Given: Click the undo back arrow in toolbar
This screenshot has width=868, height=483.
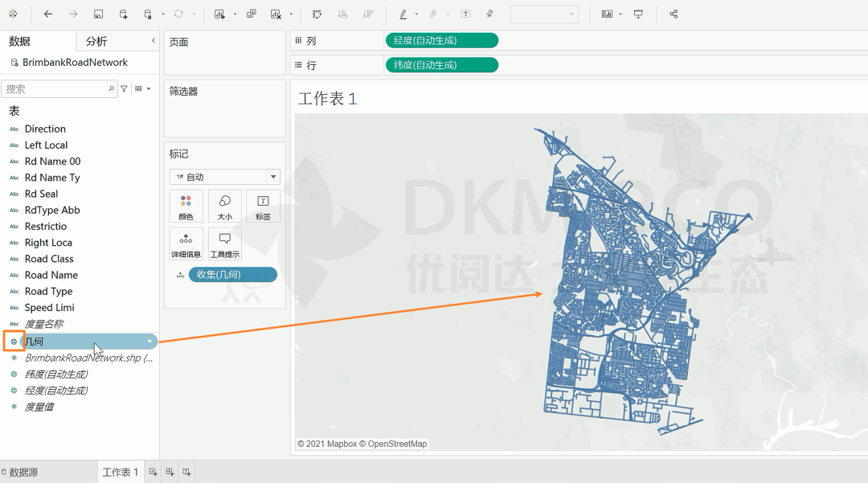Looking at the screenshot, I should click(x=48, y=14).
